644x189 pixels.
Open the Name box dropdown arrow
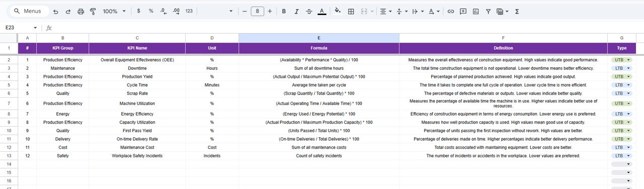35,28
